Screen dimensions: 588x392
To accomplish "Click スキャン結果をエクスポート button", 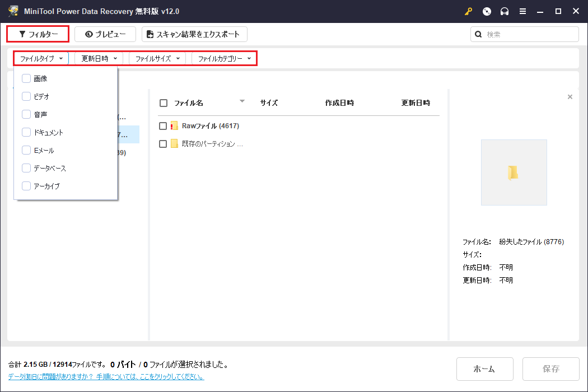I will point(194,34).
